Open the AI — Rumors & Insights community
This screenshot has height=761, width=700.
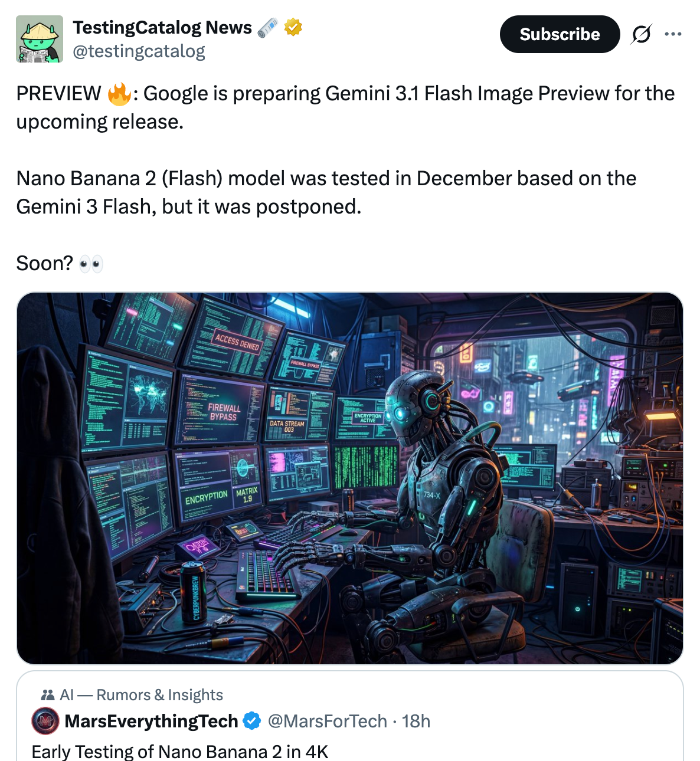pyautogui.click(x=142, y=695)
